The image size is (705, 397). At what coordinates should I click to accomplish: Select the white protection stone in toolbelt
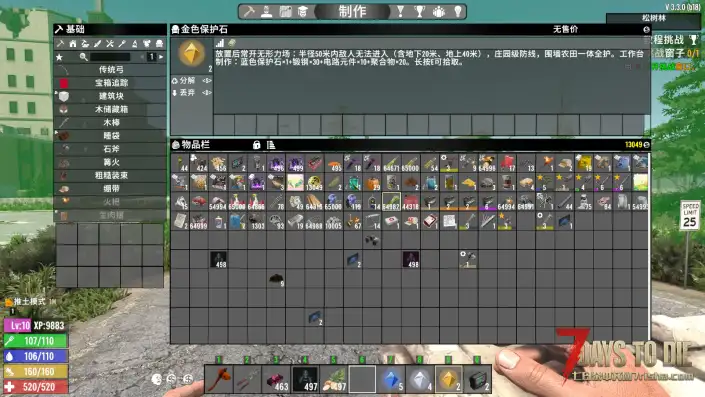coord(420,379)
